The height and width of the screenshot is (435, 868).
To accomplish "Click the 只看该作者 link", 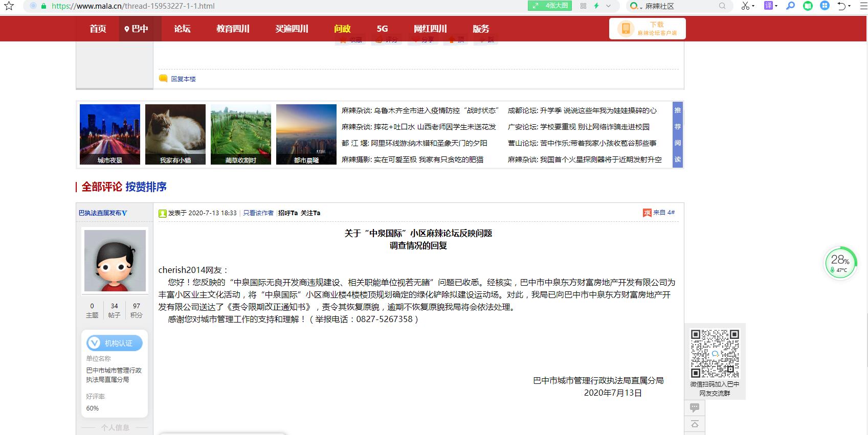I will tap(258, 213).
